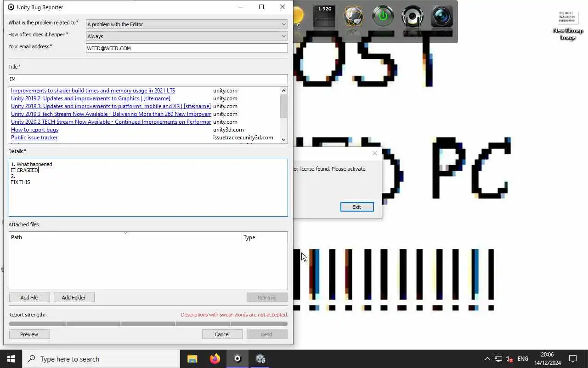588x368 pixels.
Task: Open the 'How to report bugs' link
Action: (34, 130)
